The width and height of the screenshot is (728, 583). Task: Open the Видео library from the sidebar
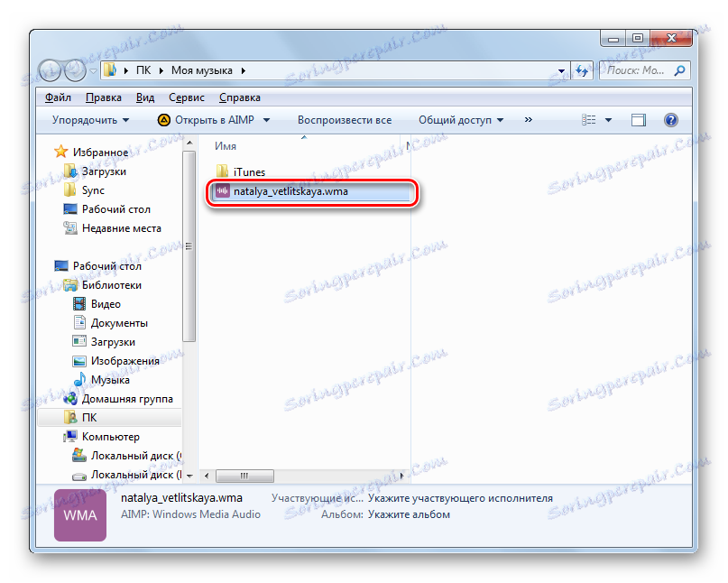coord(105,303)
